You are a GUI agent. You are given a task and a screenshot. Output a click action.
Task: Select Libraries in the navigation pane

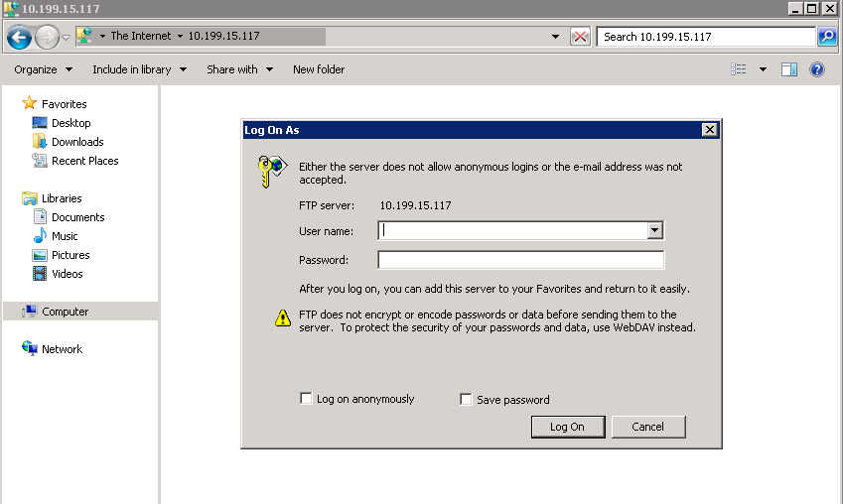click(62, 198)
